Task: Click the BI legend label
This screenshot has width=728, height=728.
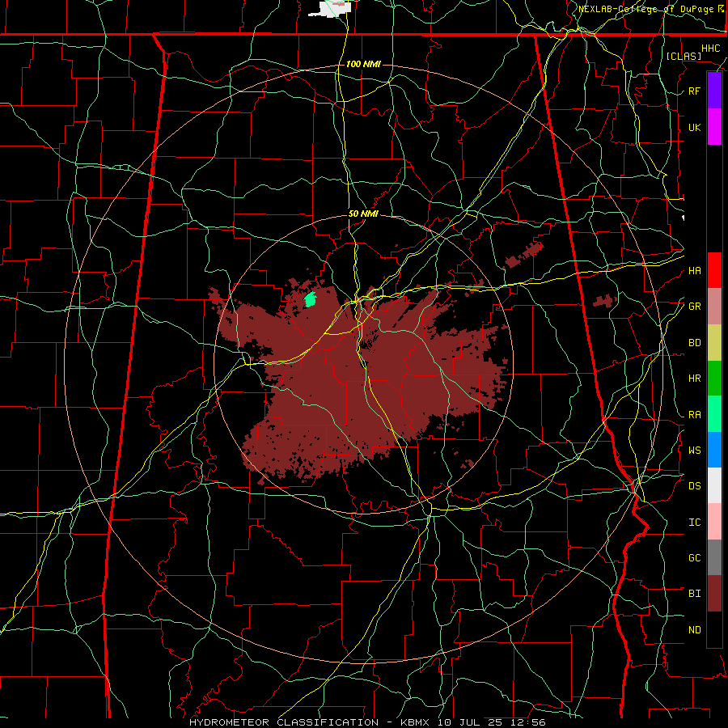Action: (x=694, y=594)
